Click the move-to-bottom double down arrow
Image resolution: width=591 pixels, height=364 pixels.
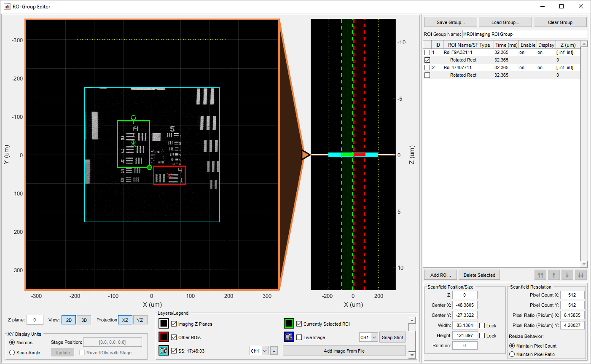pos(580,275)
